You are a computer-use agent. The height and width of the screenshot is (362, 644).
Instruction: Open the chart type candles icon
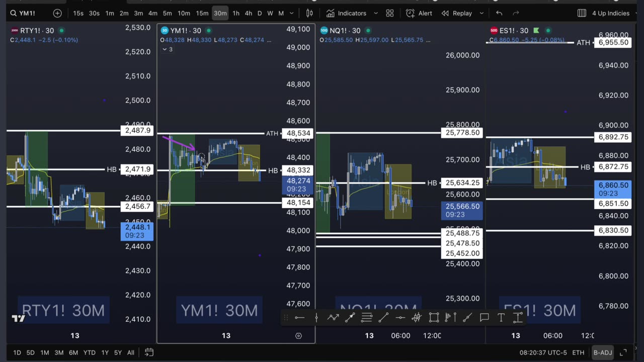click(310, 13)
